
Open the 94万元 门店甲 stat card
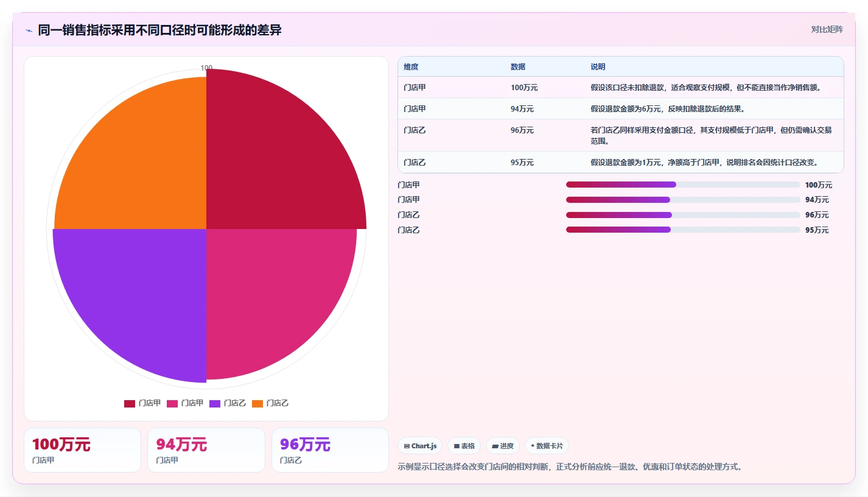point(206,450)
